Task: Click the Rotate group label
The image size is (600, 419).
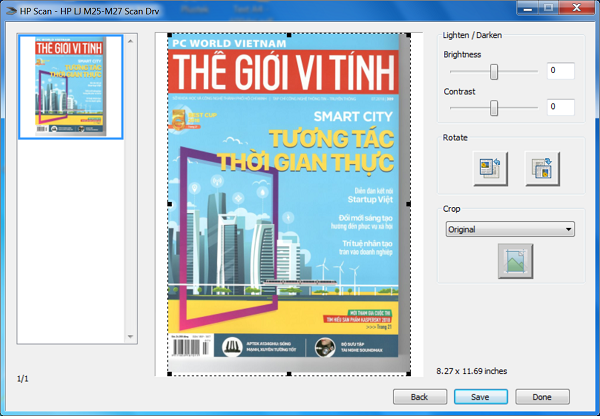Action: tap(455, 138)
